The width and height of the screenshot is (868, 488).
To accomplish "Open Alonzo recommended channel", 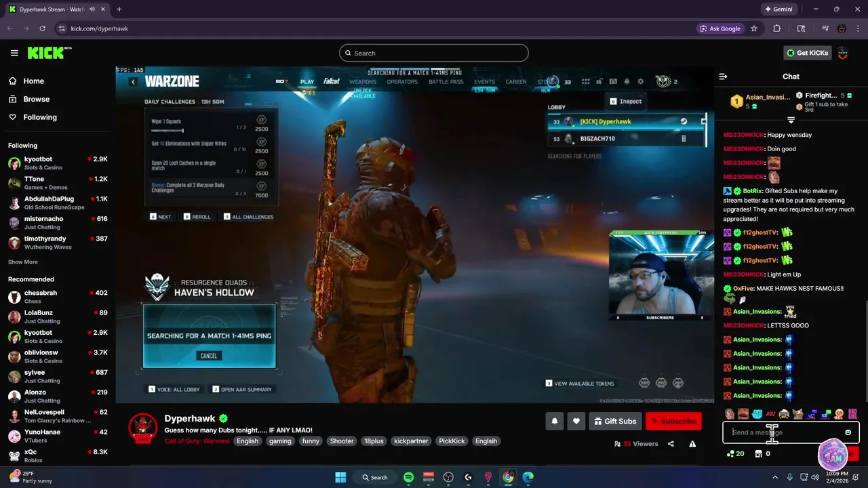I will click(x=58, y=396).
